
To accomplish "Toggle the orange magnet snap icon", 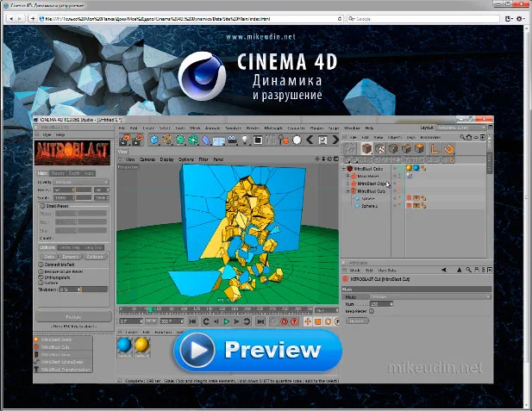I will (449, 148).
